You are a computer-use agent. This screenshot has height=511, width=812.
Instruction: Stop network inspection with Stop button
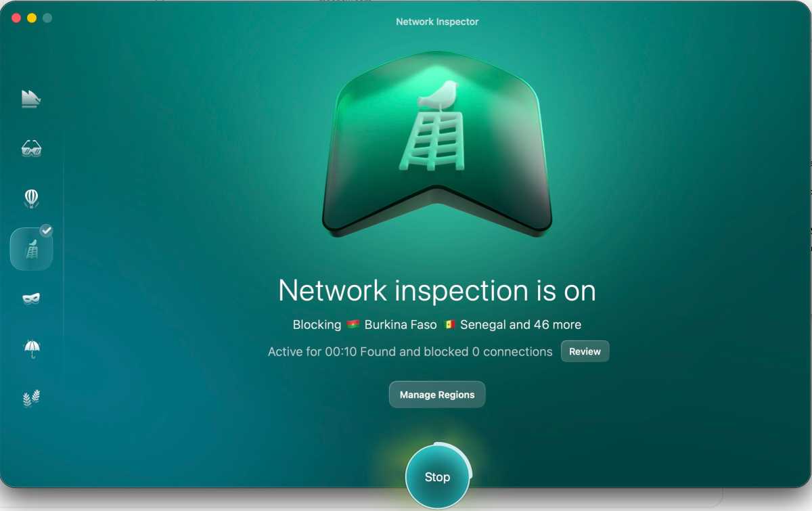click(437, 477)
